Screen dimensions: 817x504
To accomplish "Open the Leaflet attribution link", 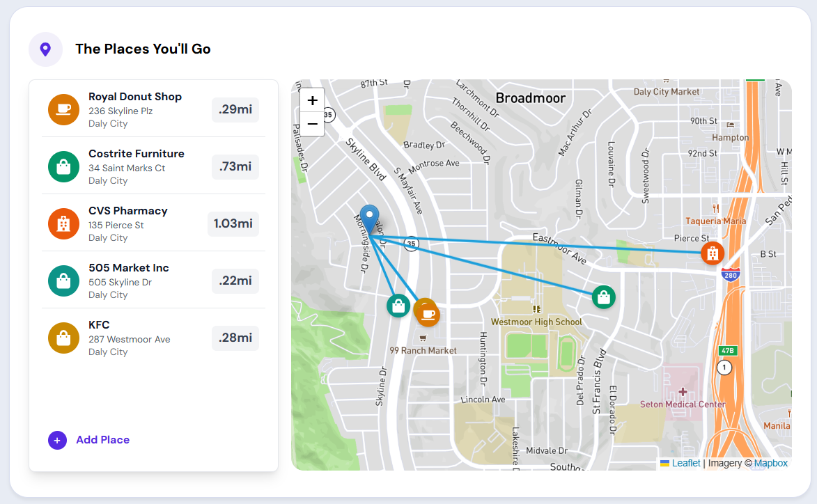I will point(686,463).
